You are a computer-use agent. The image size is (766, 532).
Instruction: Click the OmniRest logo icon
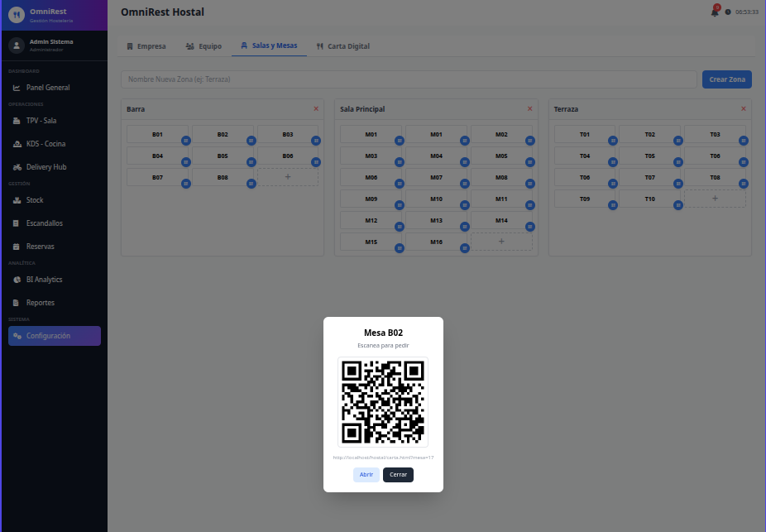[x=17, y=14]
